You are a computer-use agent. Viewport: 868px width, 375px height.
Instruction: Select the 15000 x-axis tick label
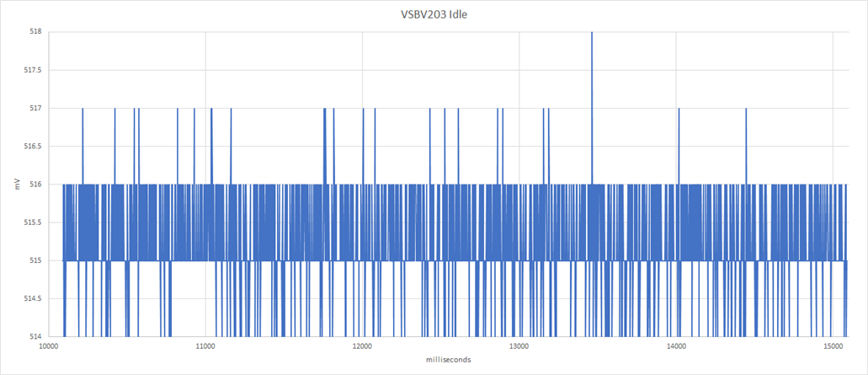[833, 346]
